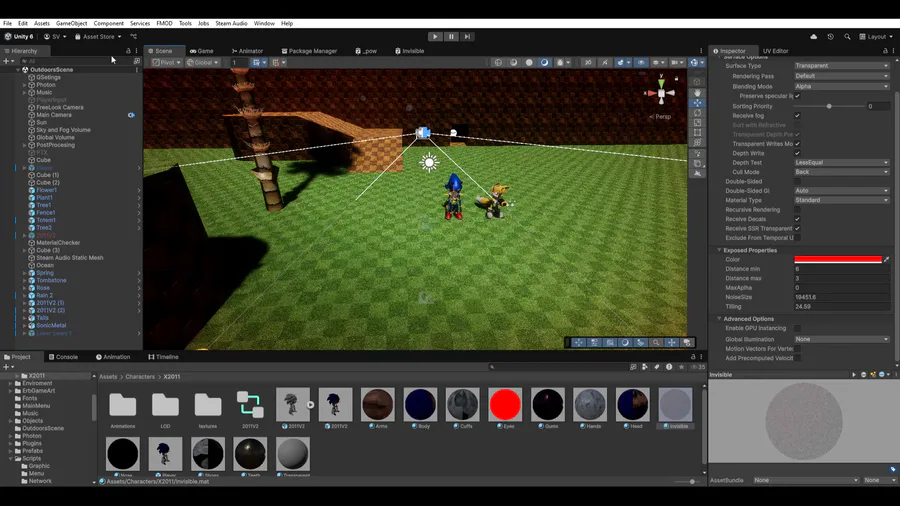900x506 pixels.
Task: Open the global search magnifier icon
Action: (847, 37)
